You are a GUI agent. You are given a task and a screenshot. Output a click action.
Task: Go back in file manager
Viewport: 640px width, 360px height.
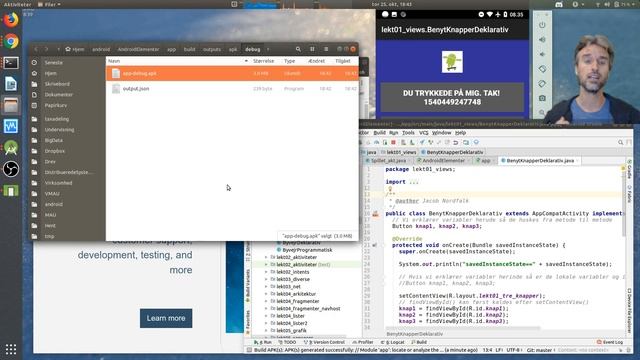[36, 49]
